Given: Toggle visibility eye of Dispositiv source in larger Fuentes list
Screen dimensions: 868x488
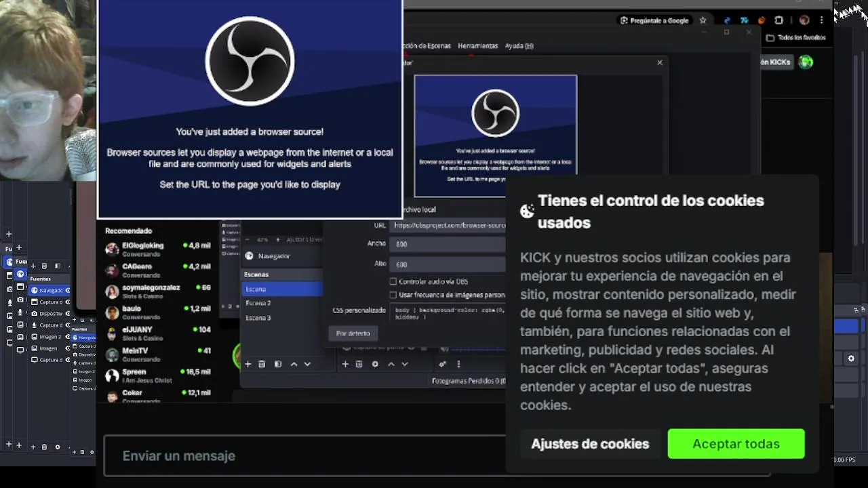Looking at the screenshot, I should coord(68,313).
